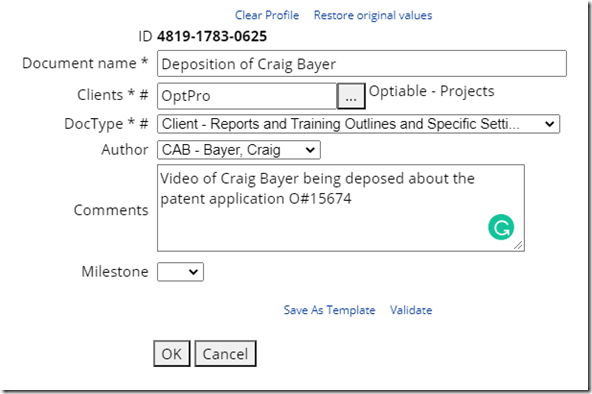This screenshot has width=592, height=394.
Task: Open the Clients lookup ellipsis button
Action: coord(351,96)
